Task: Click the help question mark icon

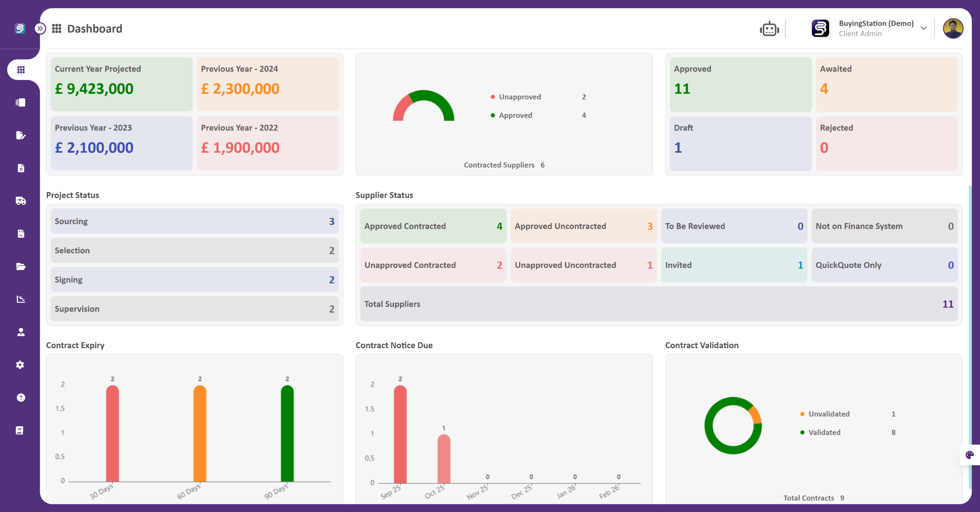Action: [21, 398]
